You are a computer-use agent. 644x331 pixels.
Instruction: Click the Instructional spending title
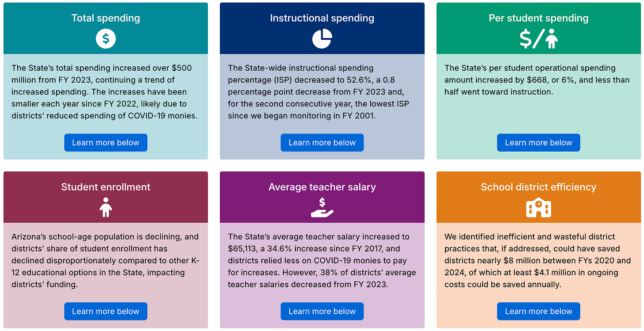coord(322,18)
